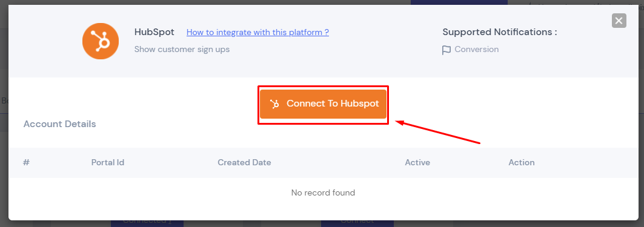Open the How to integrate link
Image resolution: width=644 pixels, height=227 pixels.
[257, 32]
